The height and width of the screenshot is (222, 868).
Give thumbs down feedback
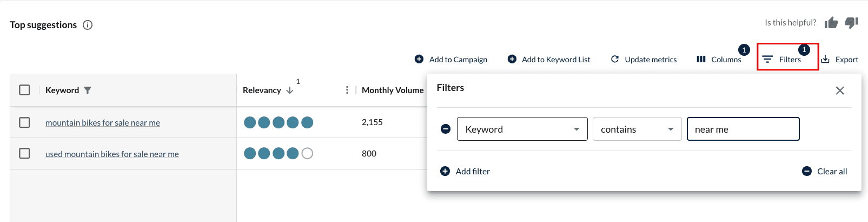pos(851,23)
